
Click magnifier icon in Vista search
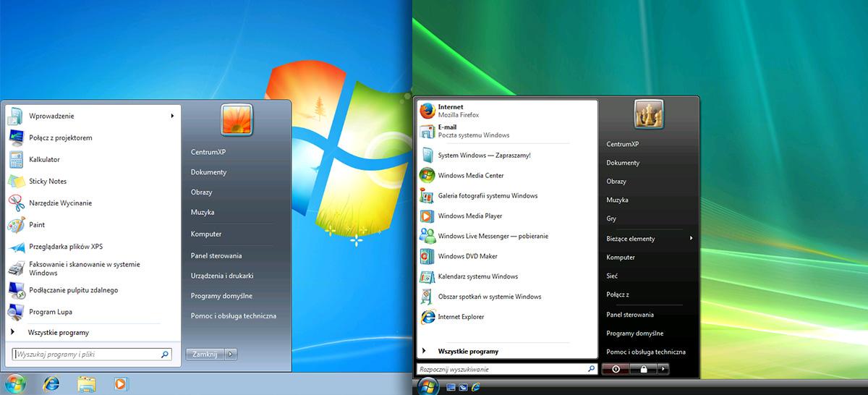(592, 369)
